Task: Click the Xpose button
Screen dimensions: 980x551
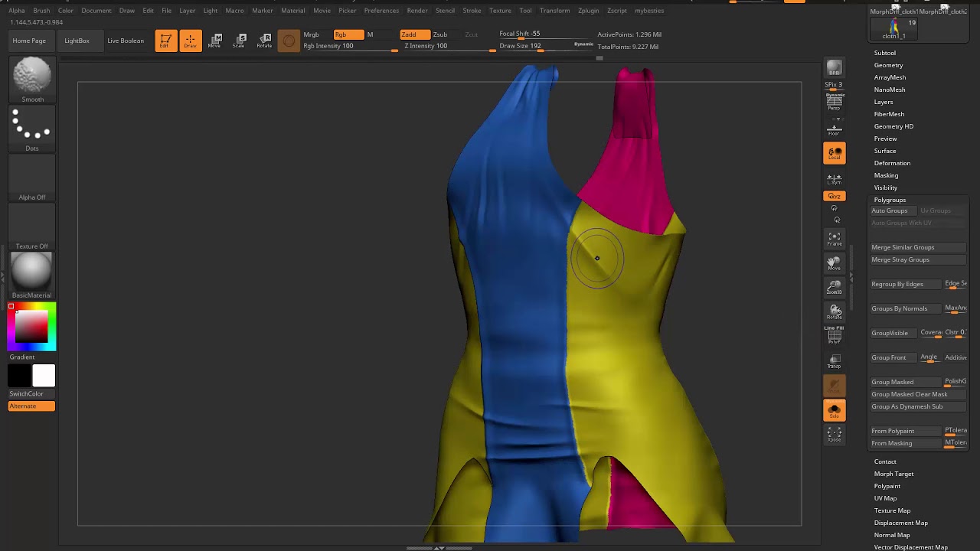Action: click(x=835, y=434)
